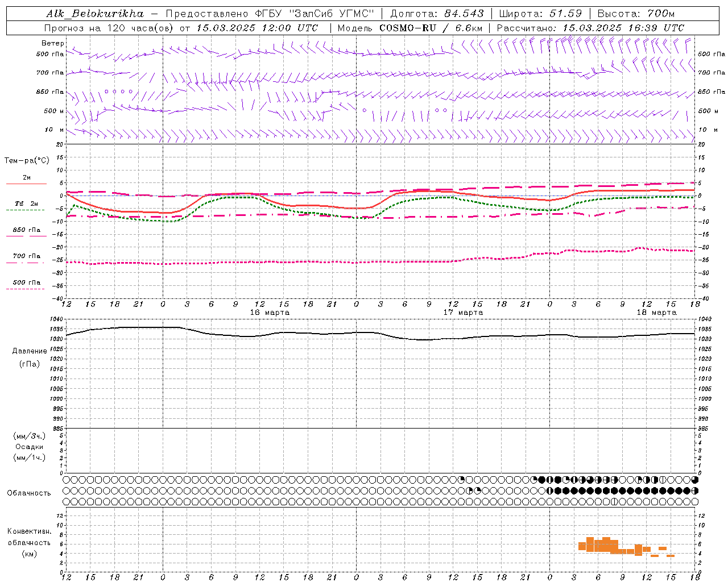The width and height of the screenshot is (728, 582).
Task: Select the model name COSMO-RU
Action: click(408, 28)
